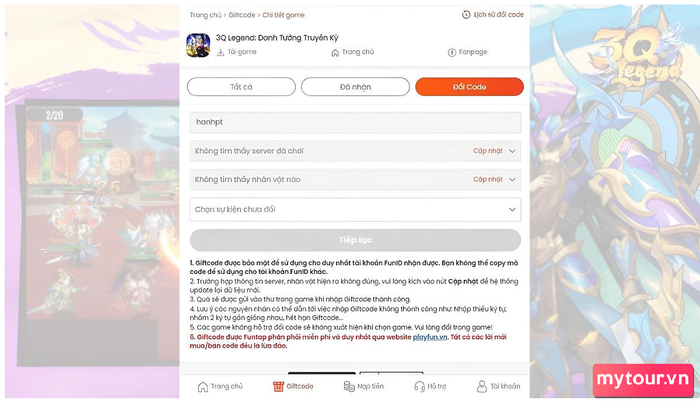Expand the nhân vật character dropdown chevron
The image size is (700, 405).
512,180
